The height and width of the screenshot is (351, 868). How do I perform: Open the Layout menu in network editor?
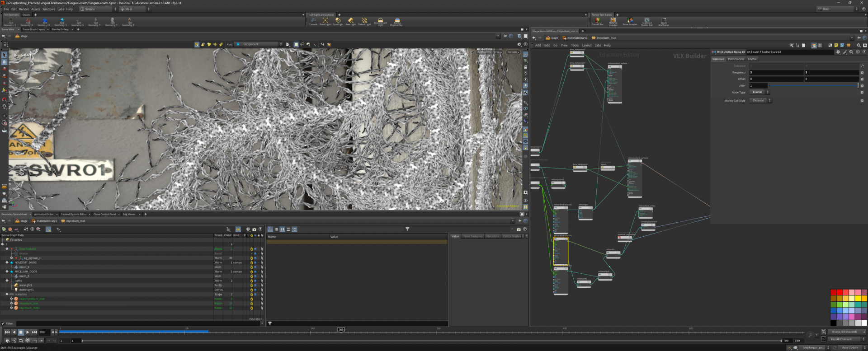586,45
